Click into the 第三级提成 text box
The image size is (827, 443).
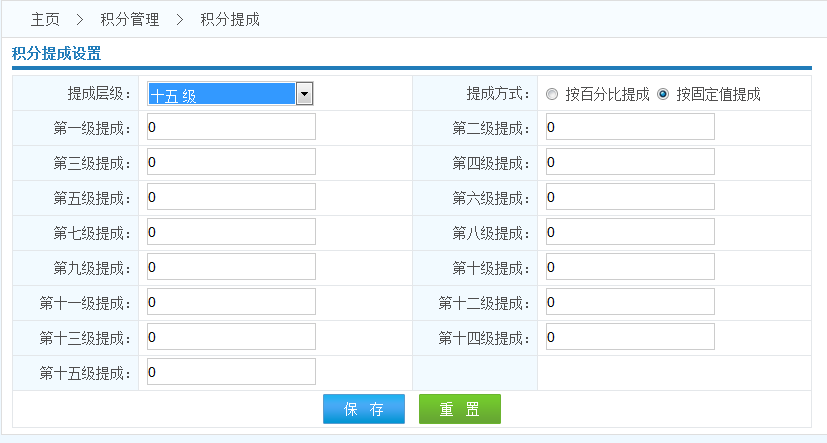pos(231,162)
